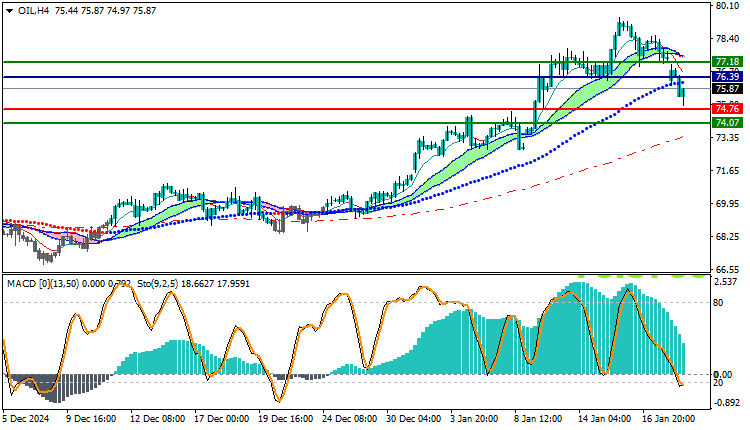Click the 73.35 price axis value
The image size is (750, 430).
click(728, 138)
